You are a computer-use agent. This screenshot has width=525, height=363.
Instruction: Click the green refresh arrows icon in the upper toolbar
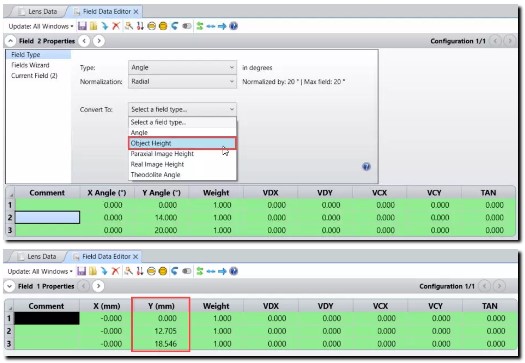tap(200, 26)
